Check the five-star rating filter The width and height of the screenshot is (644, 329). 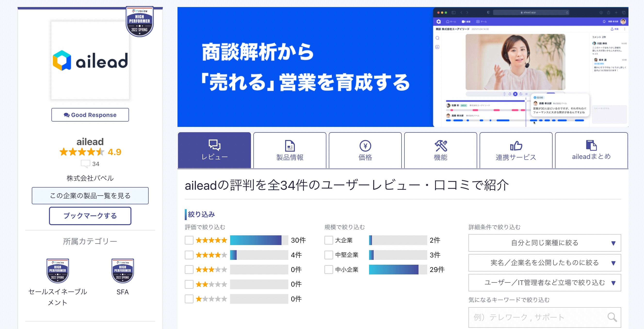[189, 240]
